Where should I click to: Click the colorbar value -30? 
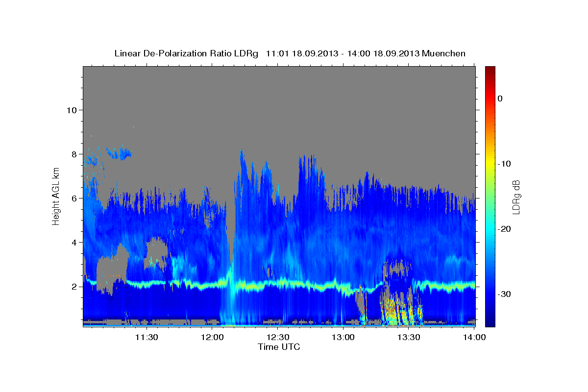505,294
